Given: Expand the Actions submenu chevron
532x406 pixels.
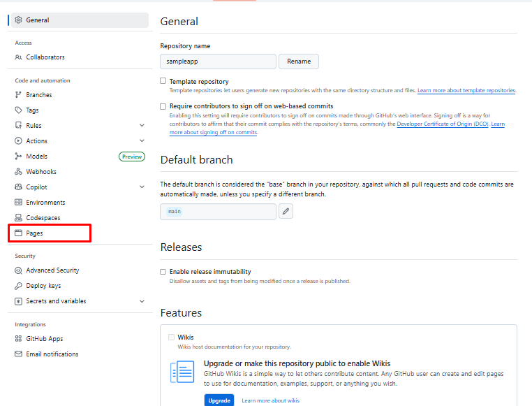Looking at the screenshot, I should point(142,141).
